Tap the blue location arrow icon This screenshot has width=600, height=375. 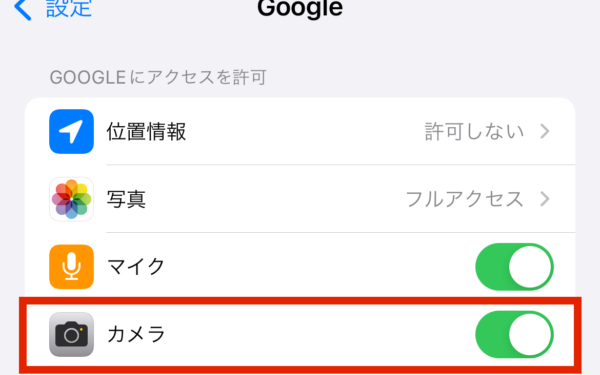point(72,132)
